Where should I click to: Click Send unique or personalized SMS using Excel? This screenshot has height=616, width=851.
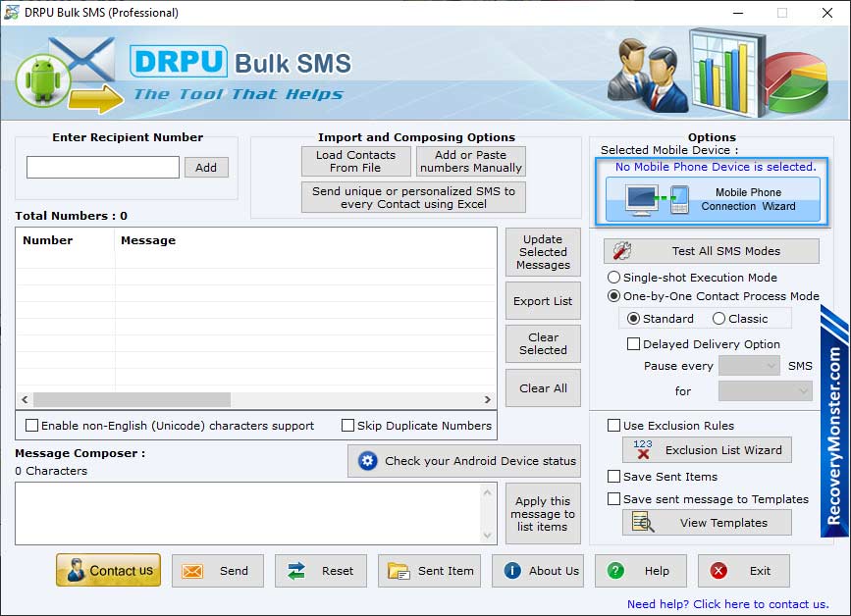[413, 197]
